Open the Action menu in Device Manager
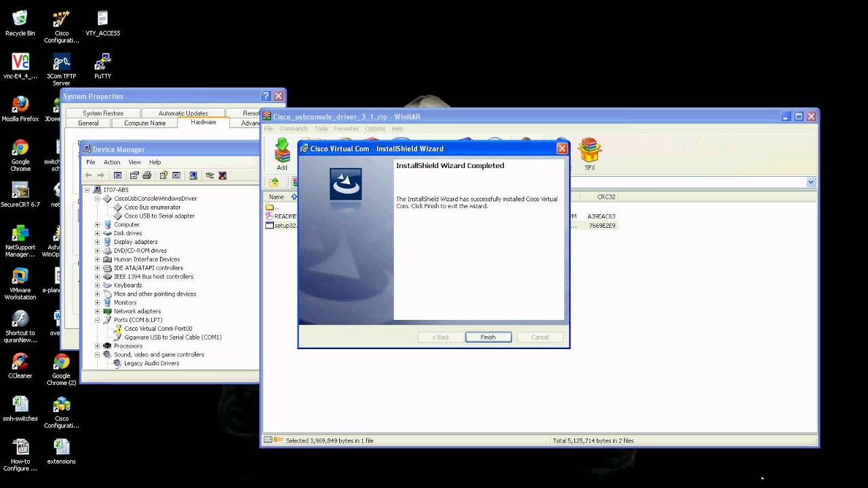This screenshot has width=868, height=488. click(x=112, y=162)
